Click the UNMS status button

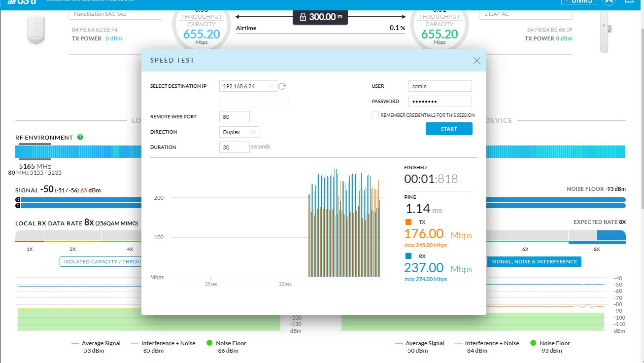tap(579, 1)
